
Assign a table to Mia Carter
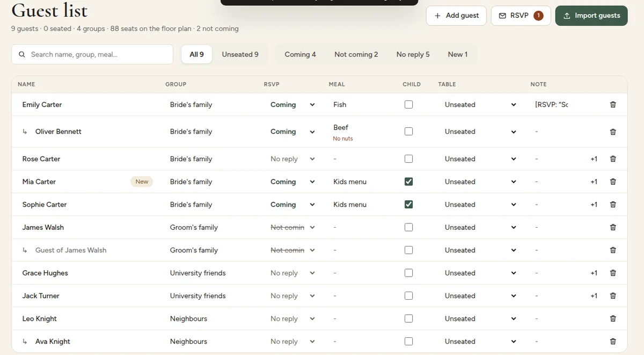(480, 182)
